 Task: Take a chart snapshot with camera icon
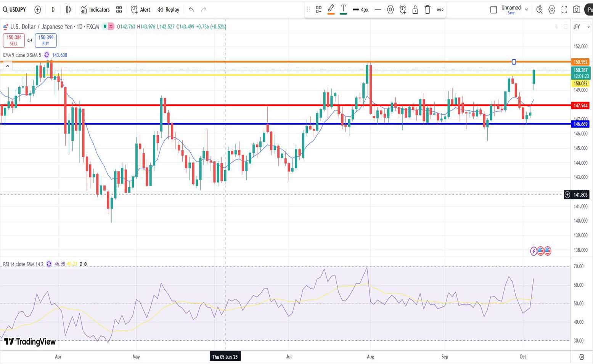coord(577,10)
